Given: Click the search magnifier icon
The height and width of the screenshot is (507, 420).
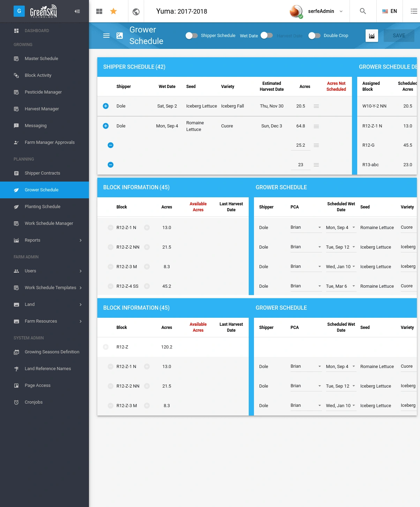Looking at the screenshot, I should 363,11.
